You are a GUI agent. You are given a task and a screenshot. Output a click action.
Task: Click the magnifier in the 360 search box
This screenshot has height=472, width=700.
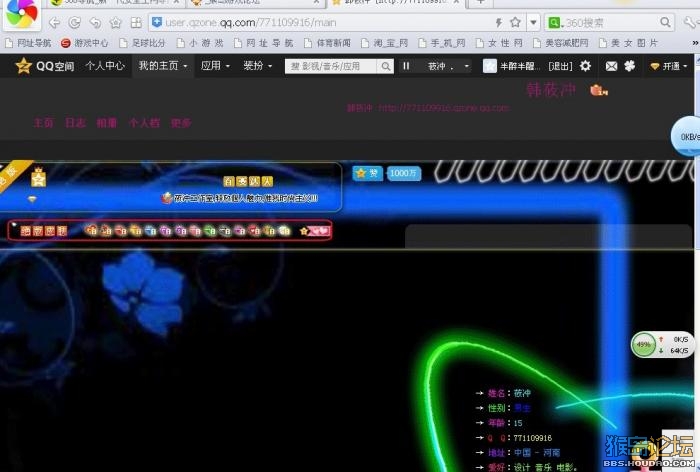[665, 22]
